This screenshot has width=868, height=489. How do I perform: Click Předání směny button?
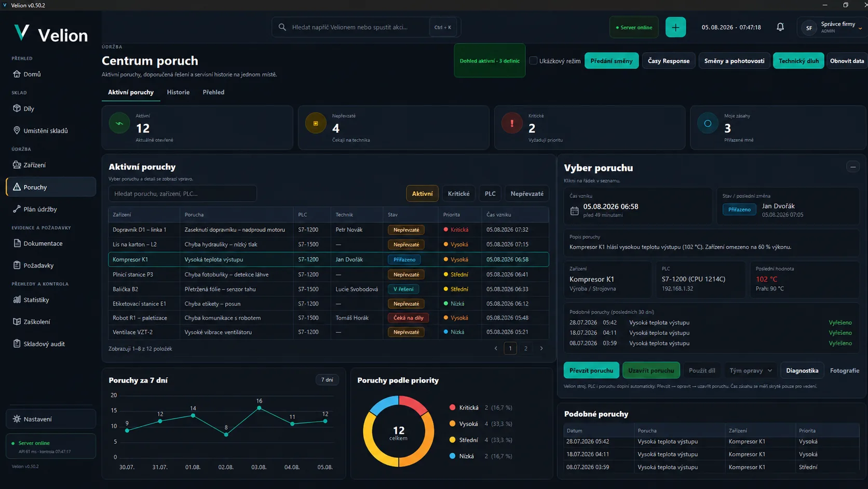[x=612, y=61]
